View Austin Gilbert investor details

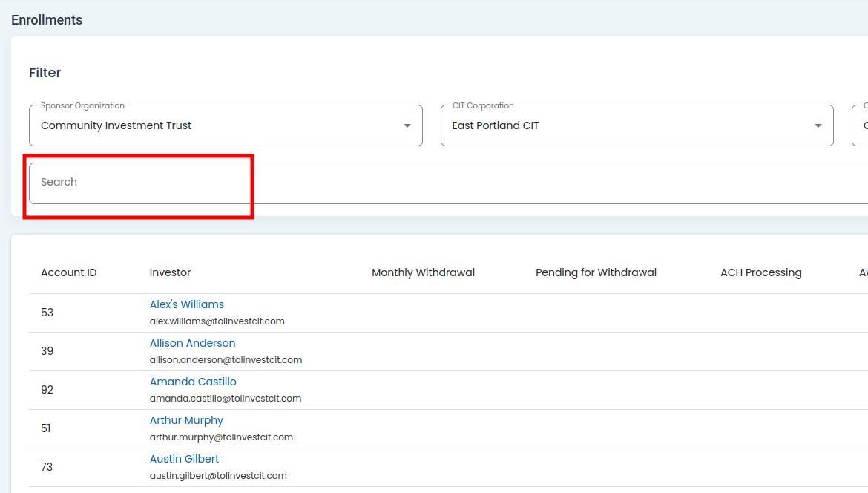click(184, 459)
